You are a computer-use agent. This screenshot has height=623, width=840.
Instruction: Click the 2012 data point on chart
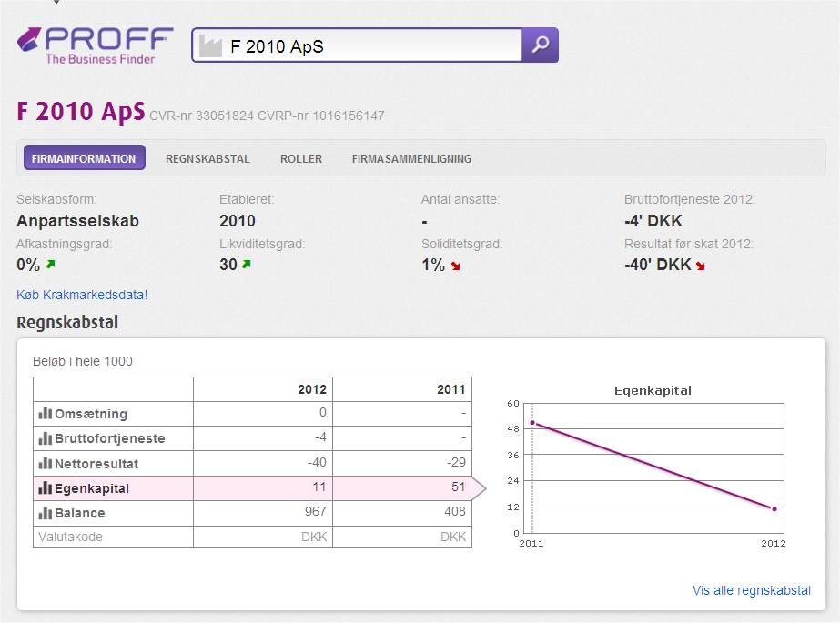coord(774,509)
